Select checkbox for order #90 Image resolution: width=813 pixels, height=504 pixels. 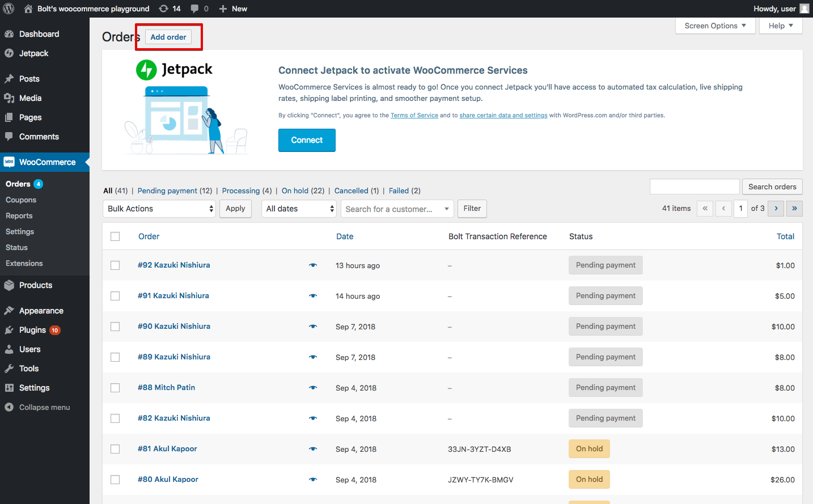pyautogui.click(x=115, y=327)
